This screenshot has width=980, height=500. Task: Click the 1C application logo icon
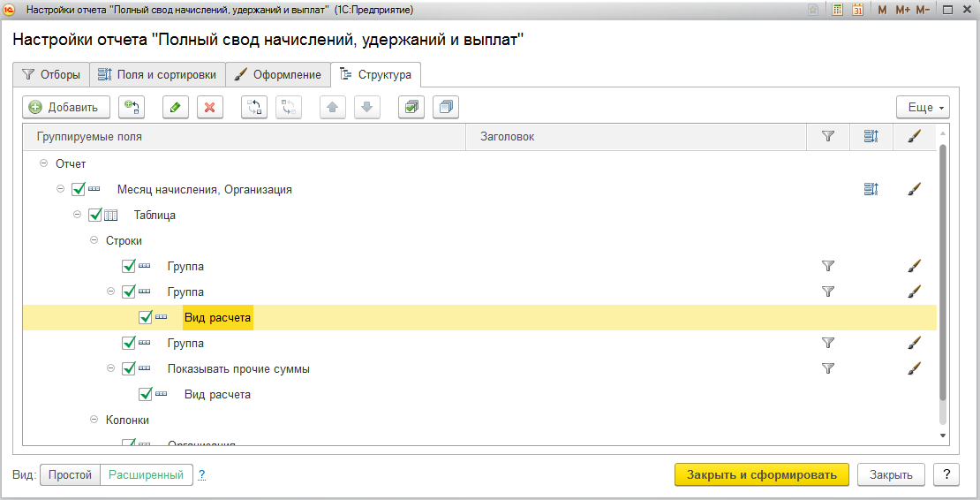coord(9,10)
